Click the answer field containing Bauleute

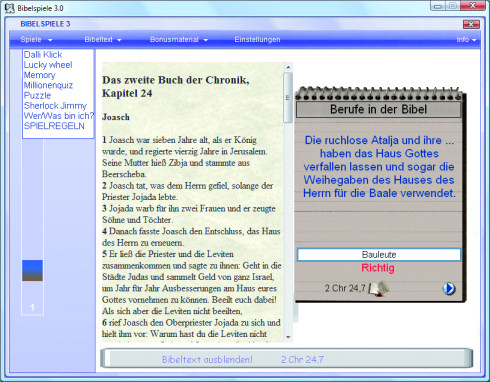pyautogui.click(x=379, y=255)
